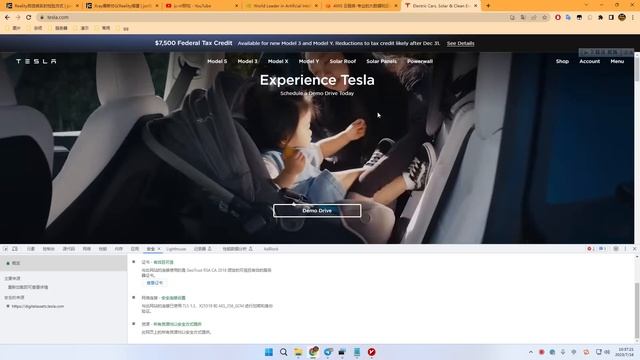The height and width of the screenshot is (360, 640).
Task: Activate DevTools inspect element picker
Action: [x=6, y=249]
